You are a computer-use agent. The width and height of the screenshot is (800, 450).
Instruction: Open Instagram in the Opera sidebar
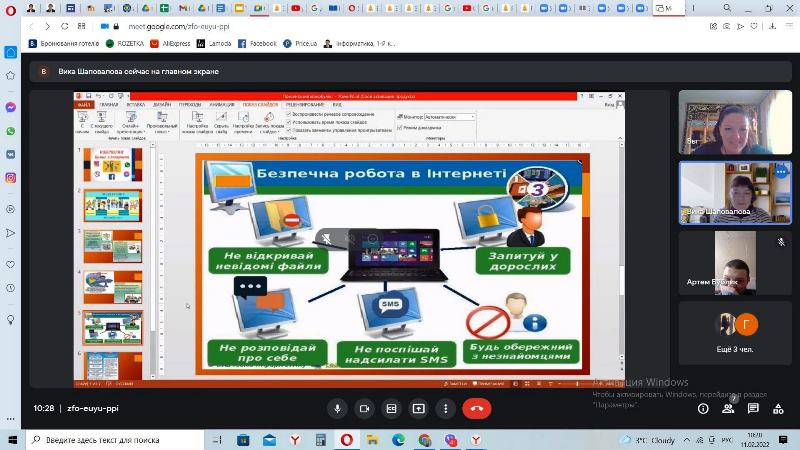[10, 178]
